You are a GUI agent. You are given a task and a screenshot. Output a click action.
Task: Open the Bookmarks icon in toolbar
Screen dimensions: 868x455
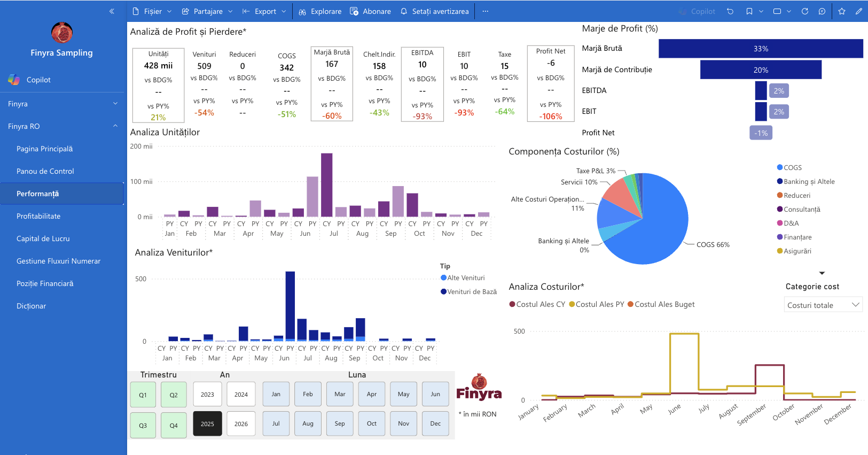[x=749, y=11]
